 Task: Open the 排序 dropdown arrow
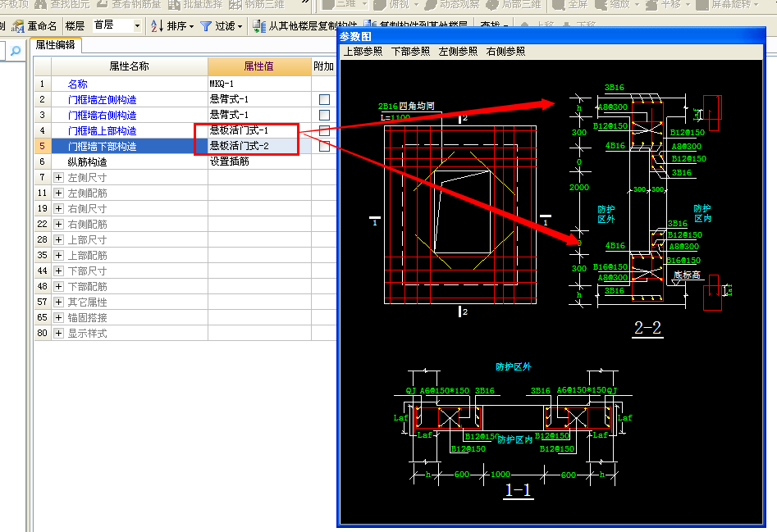[x=191, y=27]
